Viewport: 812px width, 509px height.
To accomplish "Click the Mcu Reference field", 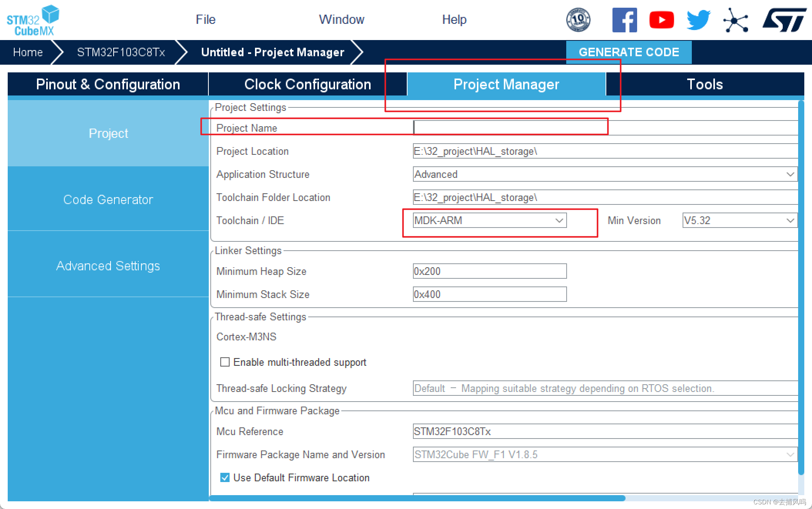I will tap(605, 431).
